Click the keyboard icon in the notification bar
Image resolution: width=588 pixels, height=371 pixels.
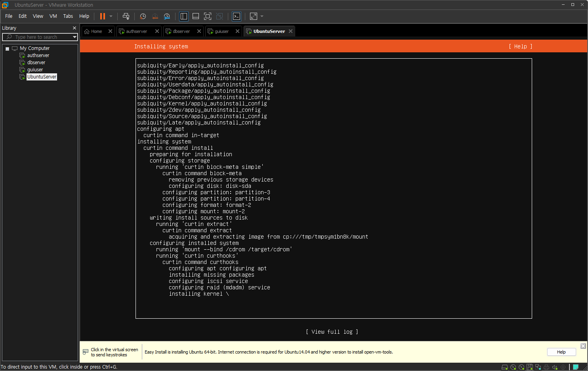coord(86,352)
